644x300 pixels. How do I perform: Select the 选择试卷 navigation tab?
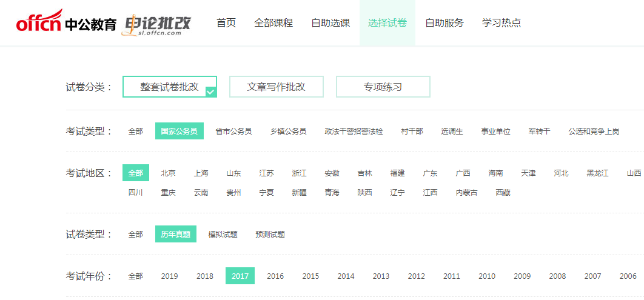tap(387, 23)
